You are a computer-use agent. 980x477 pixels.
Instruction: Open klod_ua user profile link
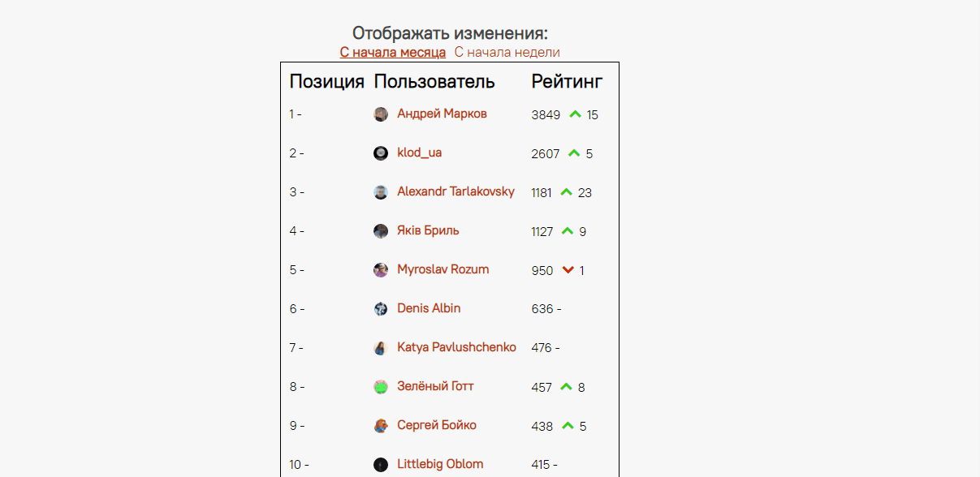coord(419,153)
